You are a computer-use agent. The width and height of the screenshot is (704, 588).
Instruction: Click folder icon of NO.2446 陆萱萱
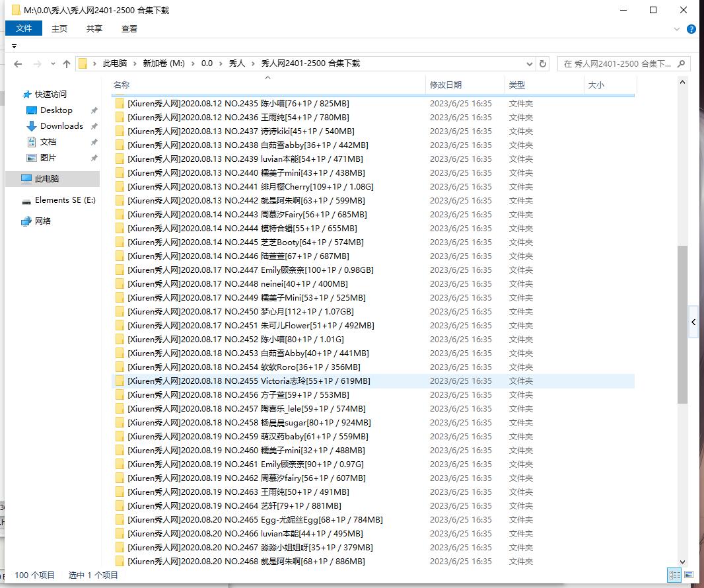coord(120,256)
